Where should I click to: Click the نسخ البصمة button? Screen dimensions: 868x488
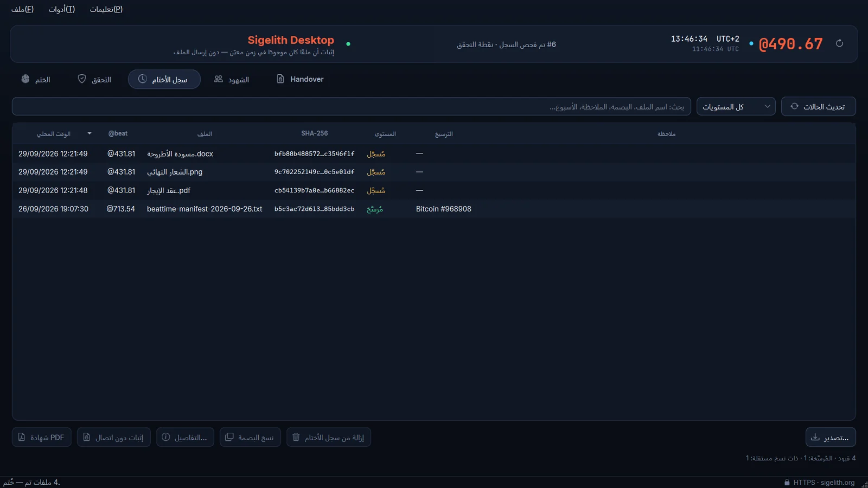(250, 437)
